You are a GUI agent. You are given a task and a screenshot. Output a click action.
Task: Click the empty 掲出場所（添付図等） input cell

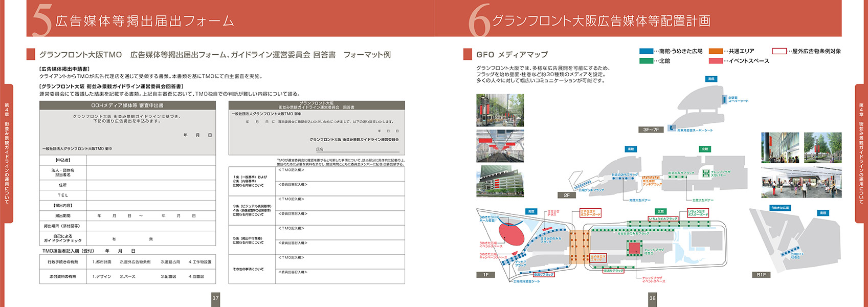tap(151, 226)
